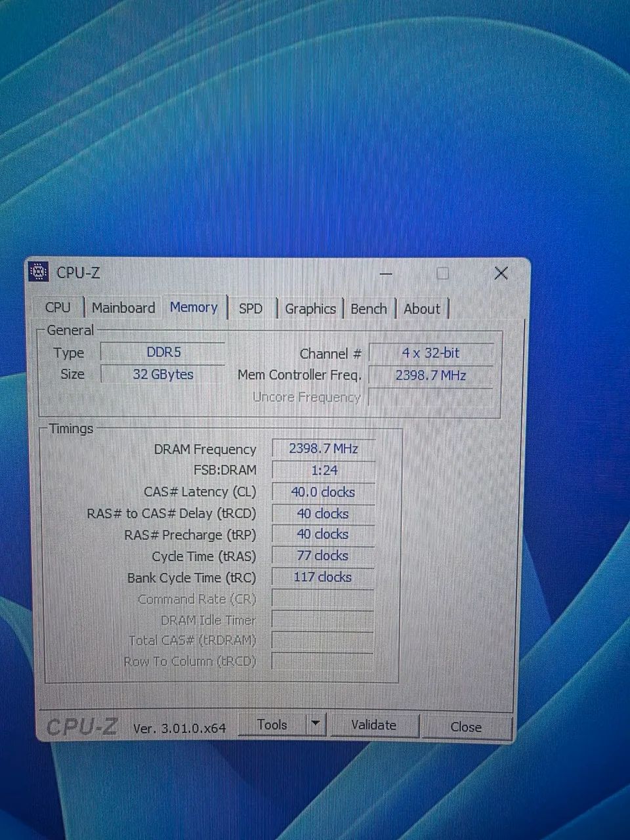The image size is (630, 840).
Task: Click the CAS# Latency 40.0 clocks value
Action: [324, 492]
